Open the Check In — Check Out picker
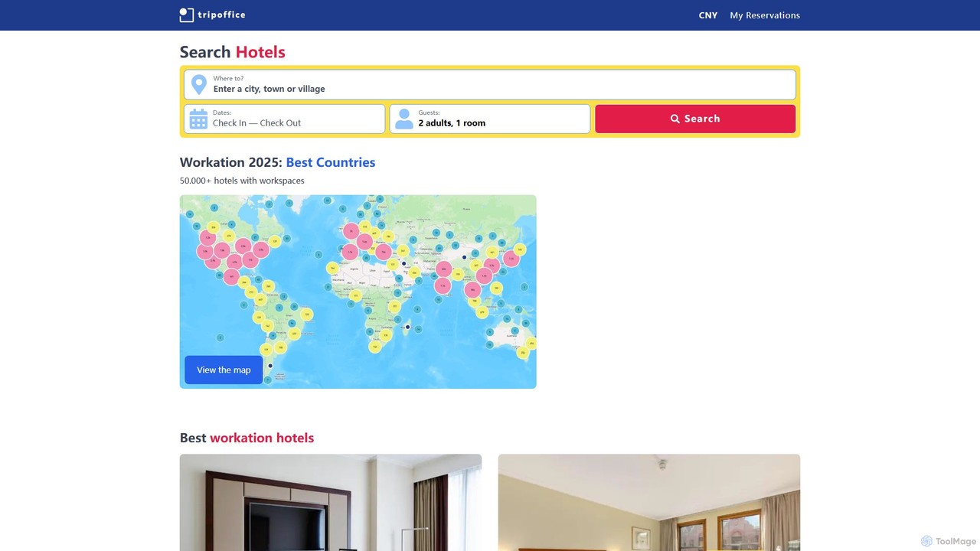The image size is (980, 551). pyautogui.click(x=285, y=119)
